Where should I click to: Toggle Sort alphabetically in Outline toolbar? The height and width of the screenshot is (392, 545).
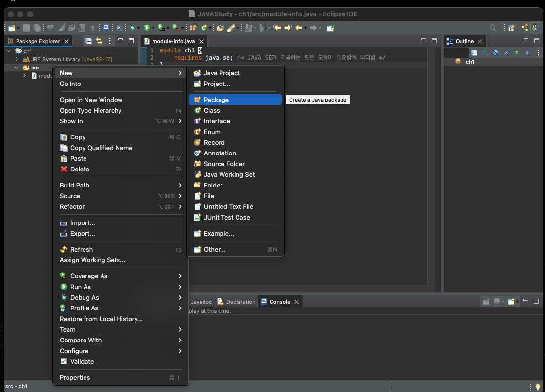(485, 53)
